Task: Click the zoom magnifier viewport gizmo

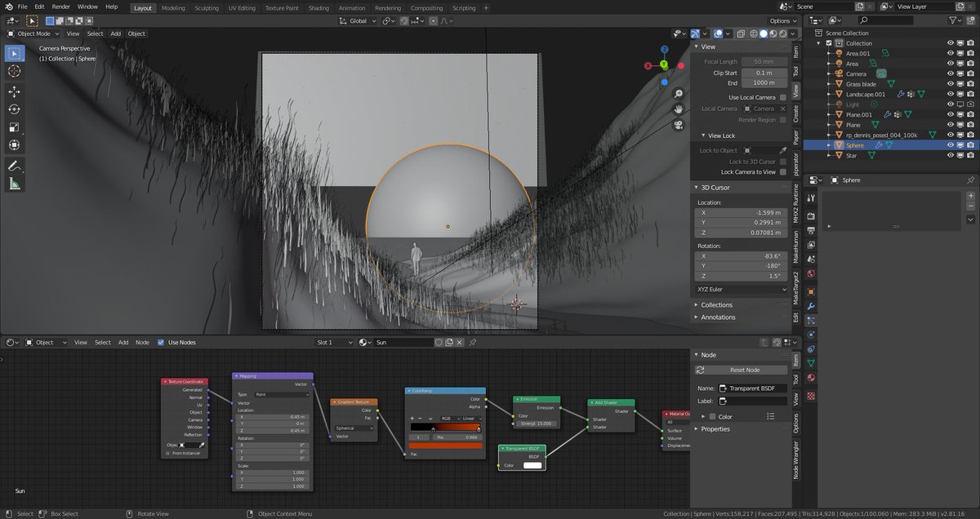Action: (678, 94)
